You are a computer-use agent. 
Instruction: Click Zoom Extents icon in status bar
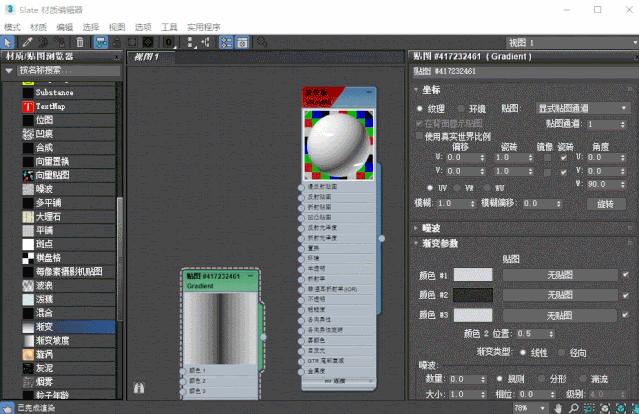[x=605, y=407]
